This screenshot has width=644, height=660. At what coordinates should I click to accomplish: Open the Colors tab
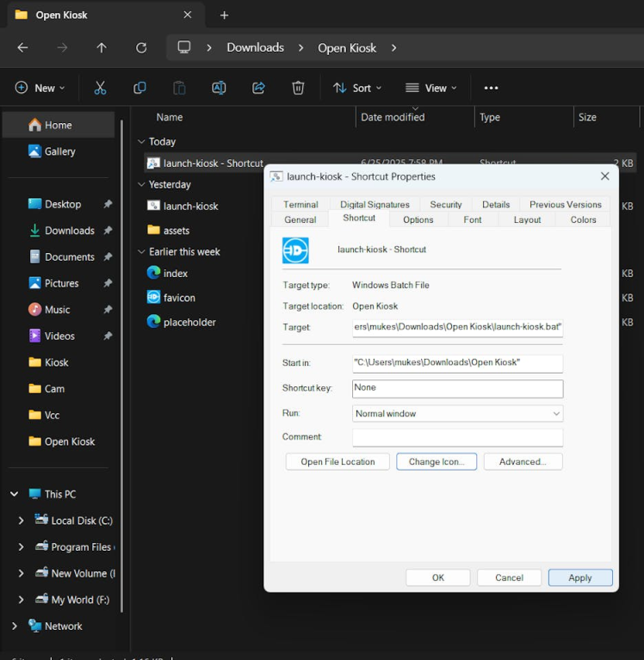click(x=583, y=219)
